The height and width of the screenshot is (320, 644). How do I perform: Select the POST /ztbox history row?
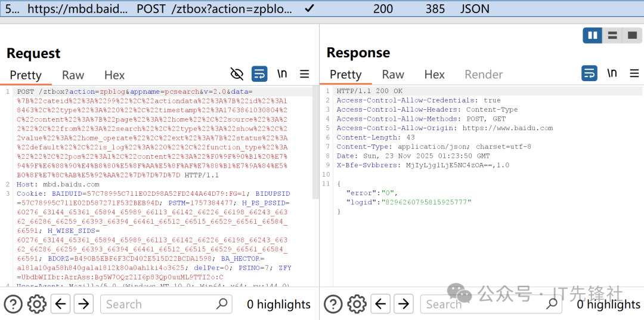tap(322, 8)
